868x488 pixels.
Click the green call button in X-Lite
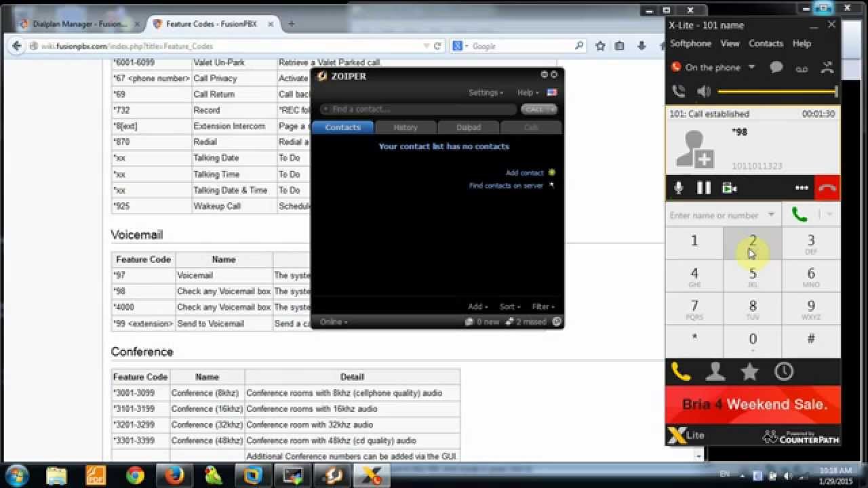pyautogui.click(x=800, y=215)
